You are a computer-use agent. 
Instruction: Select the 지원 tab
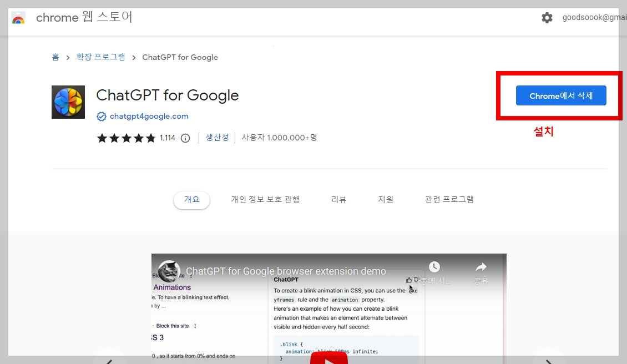[x=386, y=199]
